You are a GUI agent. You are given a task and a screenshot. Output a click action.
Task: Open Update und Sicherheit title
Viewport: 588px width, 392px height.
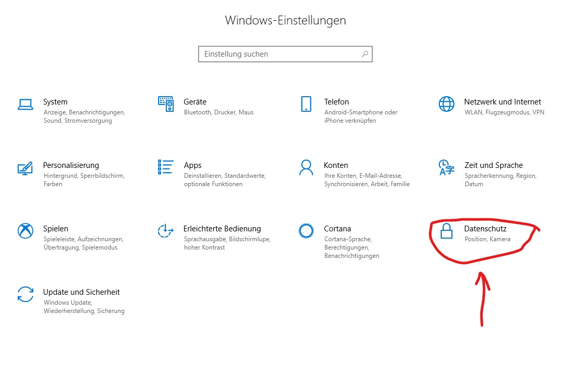pos(82,292)
